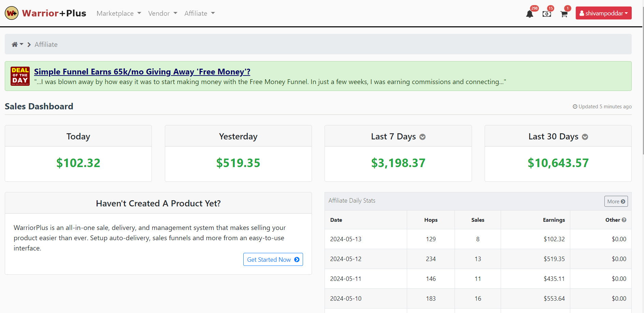Open the shivampoddar account dropdown
The height and width of the screenshot is (313, 644).
point(603,13)
